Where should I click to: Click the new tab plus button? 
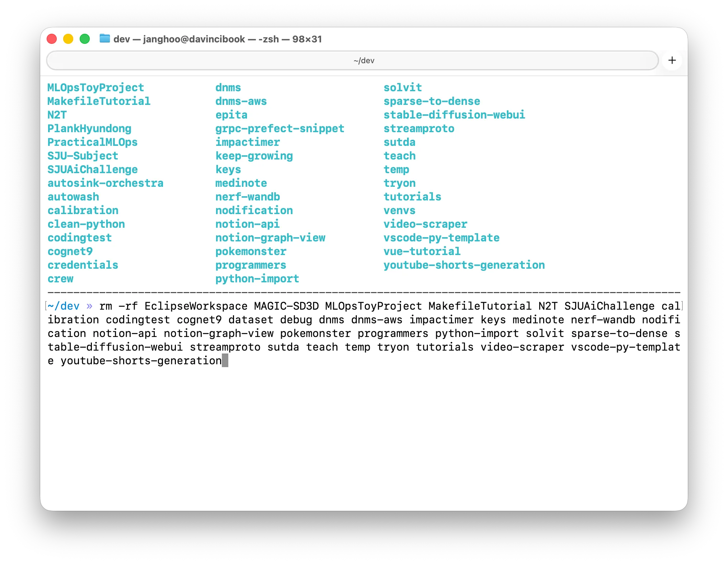coord(672,60)
